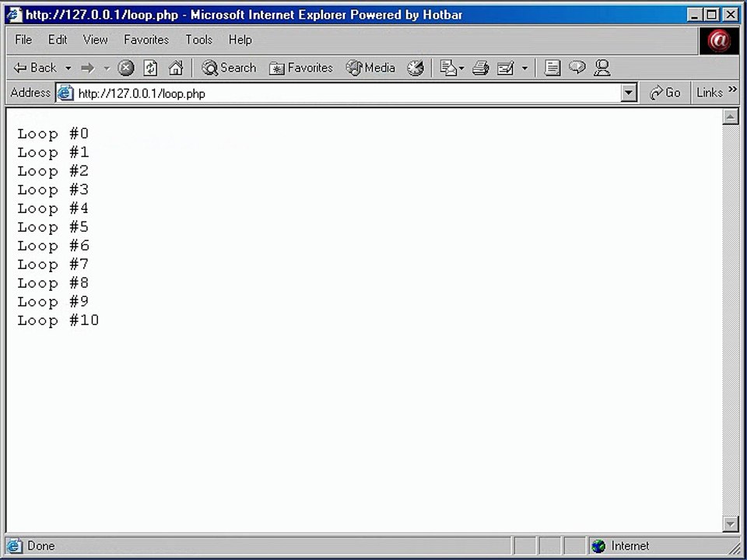
Task: Click the 'Loop #5' text line
Action: (54, 227)
